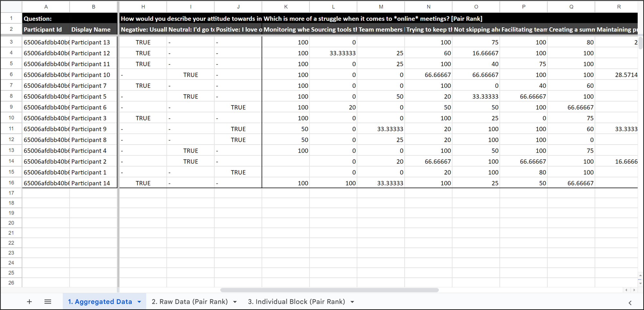Image resolution: width=644 pixels, height=310 pixels.
Task: Click the 'Display Name' header cell
Action: point(94,29)
